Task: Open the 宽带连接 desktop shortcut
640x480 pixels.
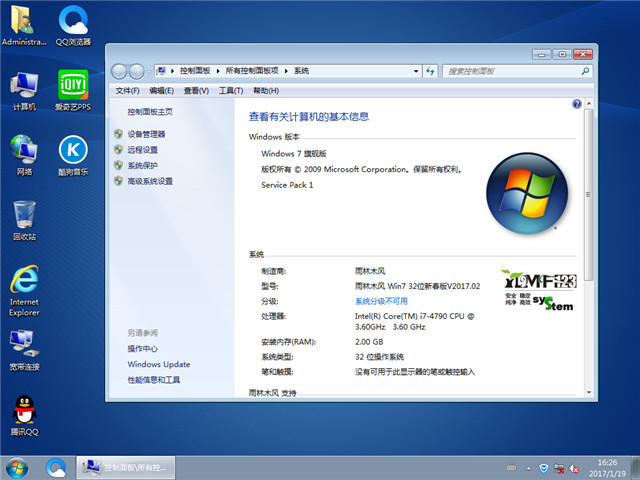Action: (x=24, y=350)
